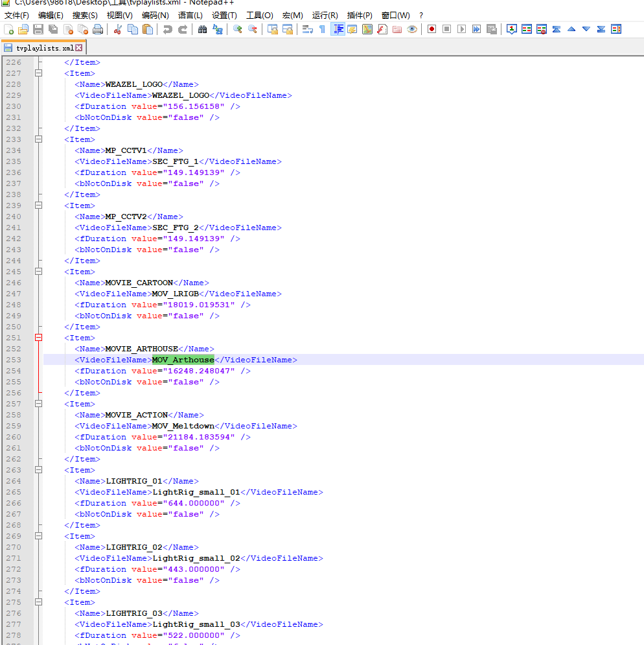Open the Folder as Workspace icon
Image resolution: width=644 pixels, height=645 pixels.
(x=397, y=29)
